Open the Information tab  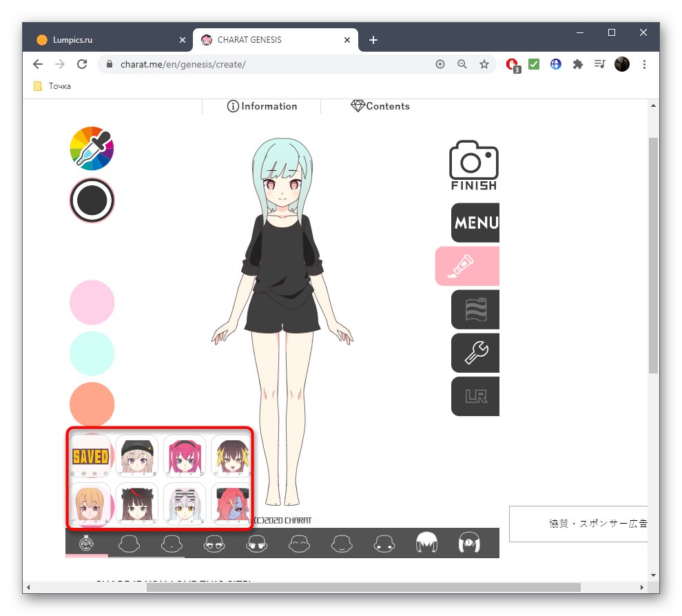[262, 106]
